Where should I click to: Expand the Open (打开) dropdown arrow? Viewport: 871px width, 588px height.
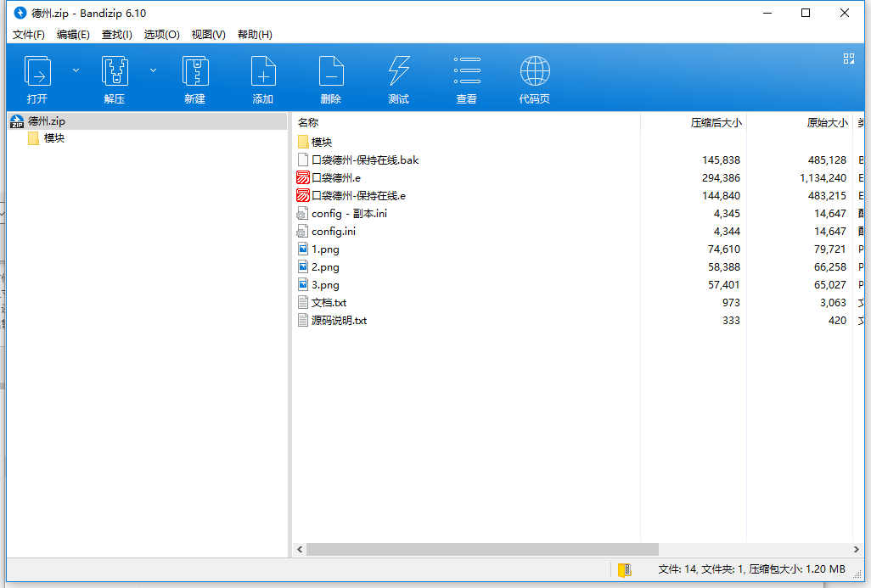(76, 70)
